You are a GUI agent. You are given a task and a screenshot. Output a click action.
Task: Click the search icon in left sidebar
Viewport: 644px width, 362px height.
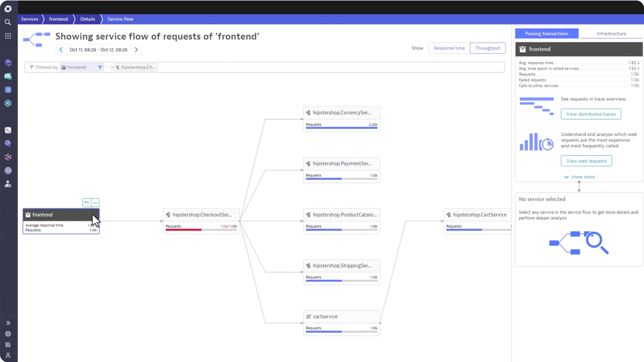point(8,22)
